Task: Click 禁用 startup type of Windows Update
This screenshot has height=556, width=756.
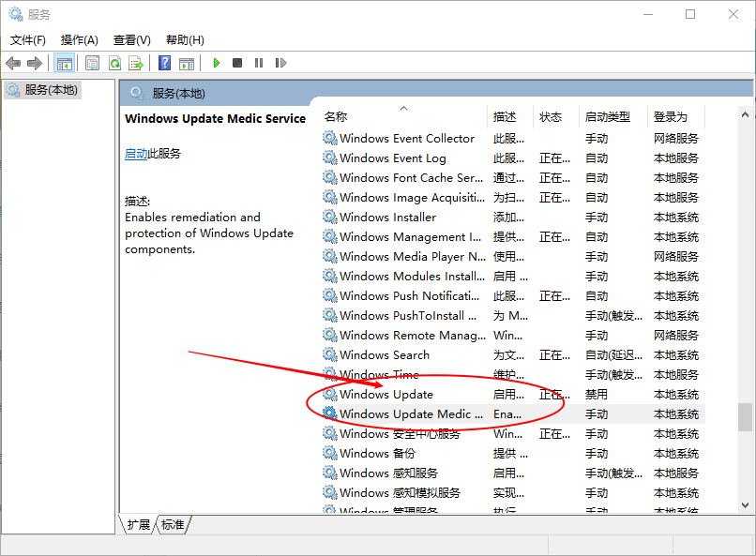Action: coord(596,395)
